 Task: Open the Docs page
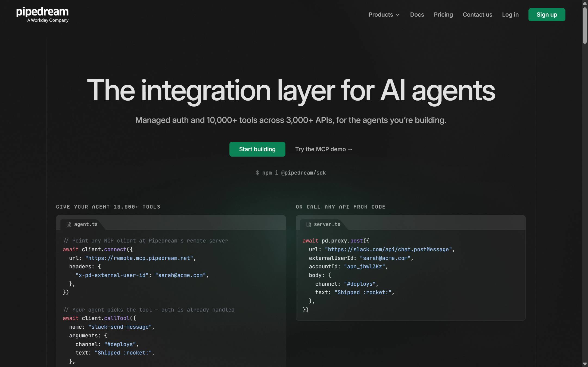(417, 15)
